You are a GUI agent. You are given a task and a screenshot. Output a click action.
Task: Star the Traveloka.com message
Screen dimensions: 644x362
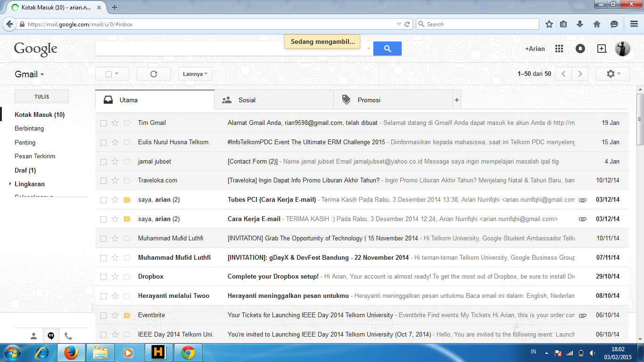[x=115, y=181]
